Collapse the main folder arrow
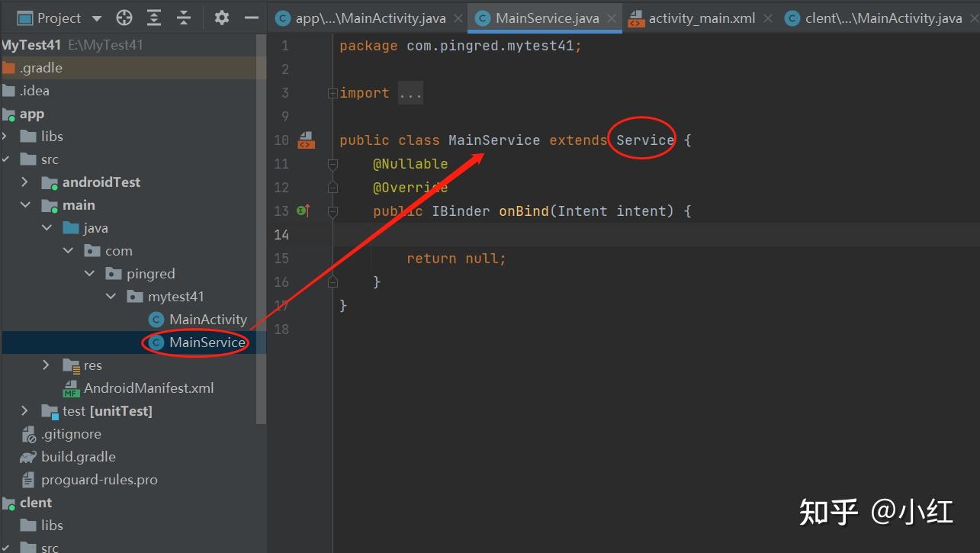Image resolution: width=980 pixels, height=553 pixels. [25, 205]
